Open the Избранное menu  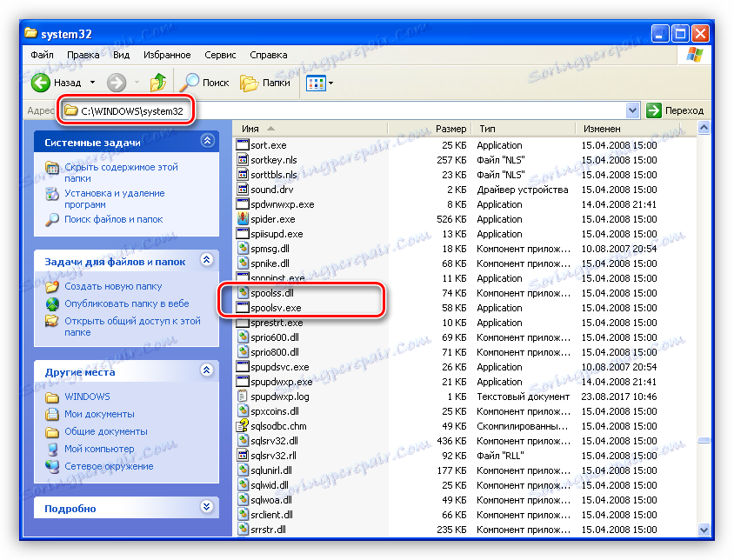click(x=167, y=55)
